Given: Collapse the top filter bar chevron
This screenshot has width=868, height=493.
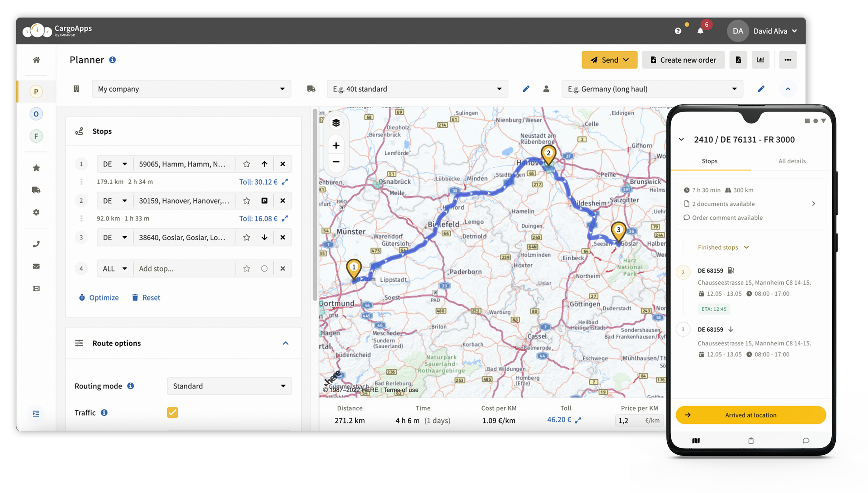Looking at the screenshot, I should tap(788, 89).
